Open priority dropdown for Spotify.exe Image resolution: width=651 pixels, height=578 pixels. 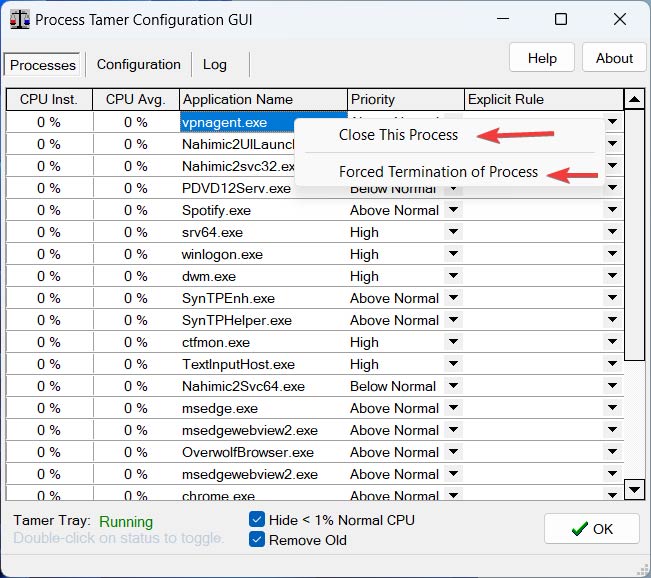[x=453, y=210]
